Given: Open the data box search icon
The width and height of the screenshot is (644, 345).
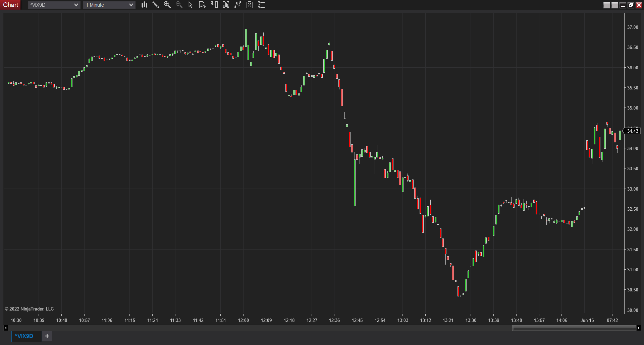Looking at the screenshot, I should [x=202, y=5].
